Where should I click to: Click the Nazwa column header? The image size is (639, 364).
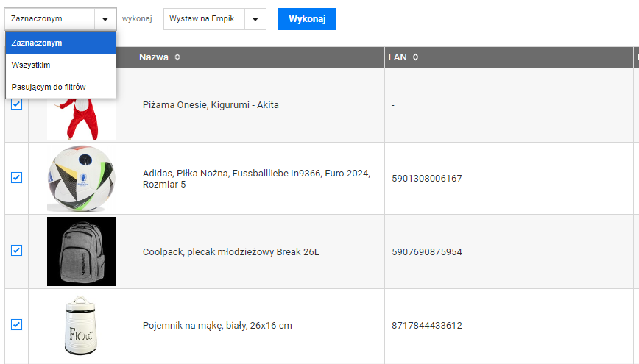153,57
